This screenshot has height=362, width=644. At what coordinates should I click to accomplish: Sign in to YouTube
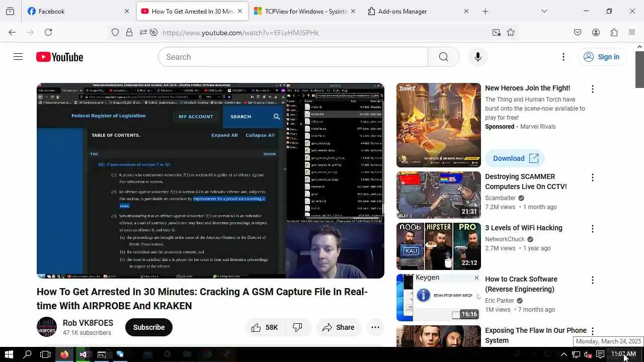[602, 57]
